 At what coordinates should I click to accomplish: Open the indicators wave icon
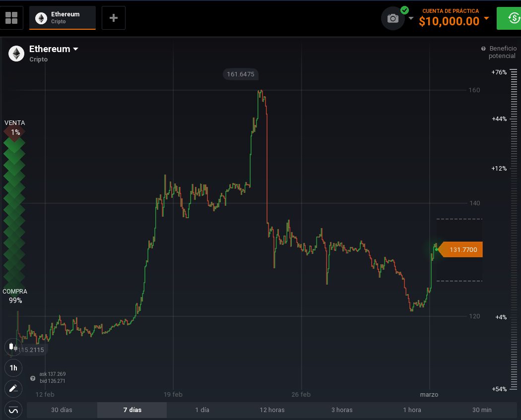13,411
